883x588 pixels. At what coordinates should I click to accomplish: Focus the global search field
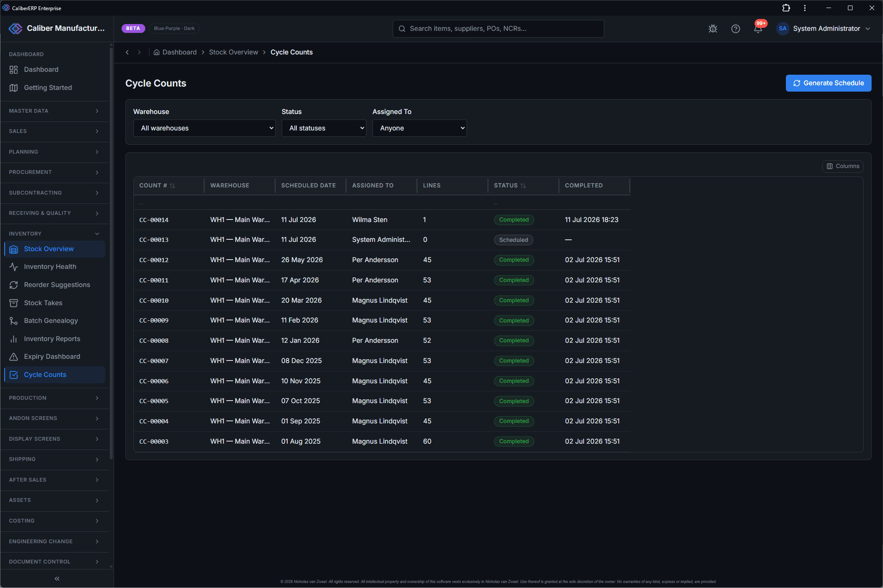click(x=498, y=29)
